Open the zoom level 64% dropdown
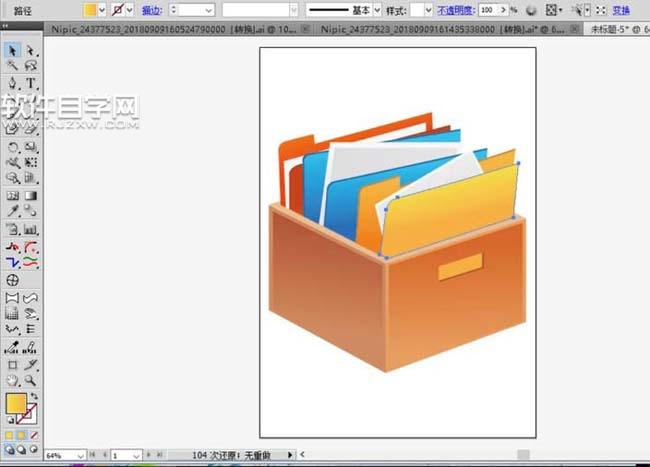Viewport: 650px width, 467px height. [x=80, y=455]
